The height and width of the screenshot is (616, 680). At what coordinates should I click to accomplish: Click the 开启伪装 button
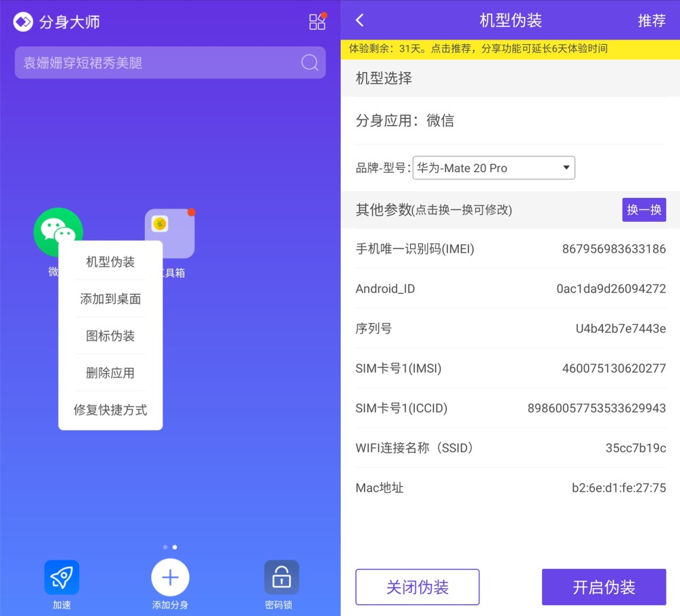point(604,587)
